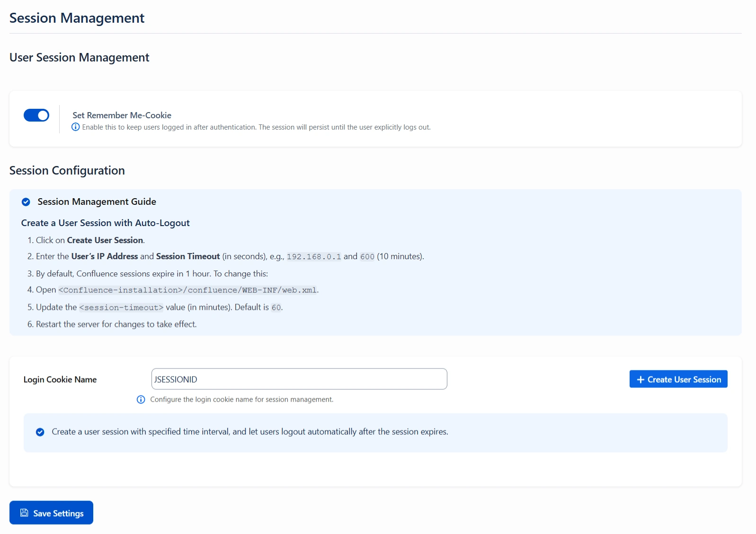Image resolution: width=756 pixels, height=534 pixels.
Task: Click the Session Management Guide heading
Action: click(x=97, y=202)
